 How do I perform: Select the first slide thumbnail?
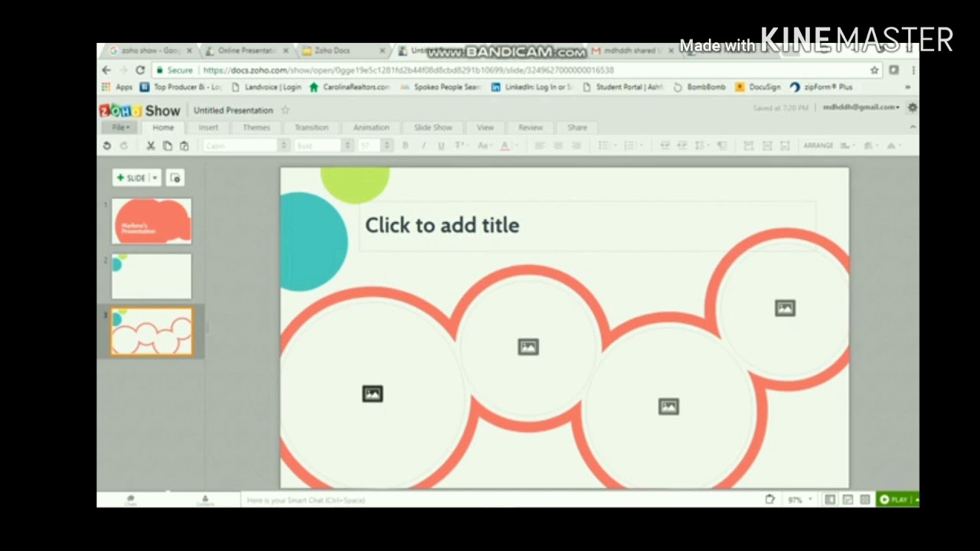click(152, 221)
